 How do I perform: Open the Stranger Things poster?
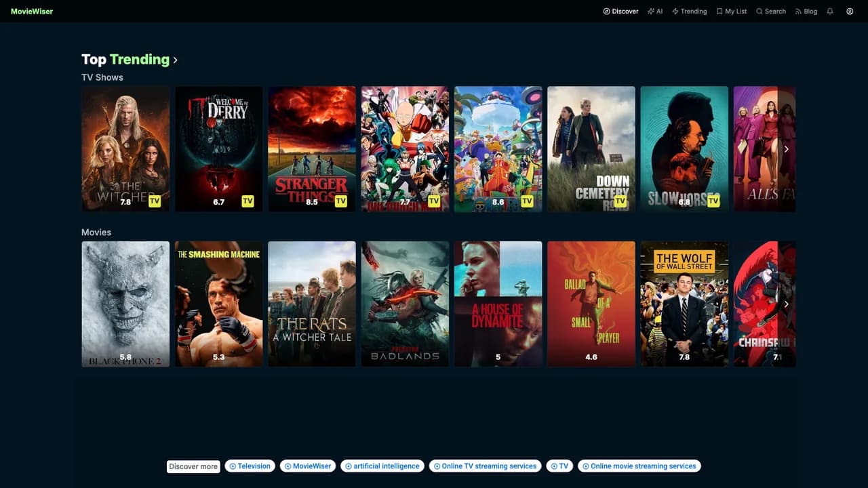pos(312,149)
